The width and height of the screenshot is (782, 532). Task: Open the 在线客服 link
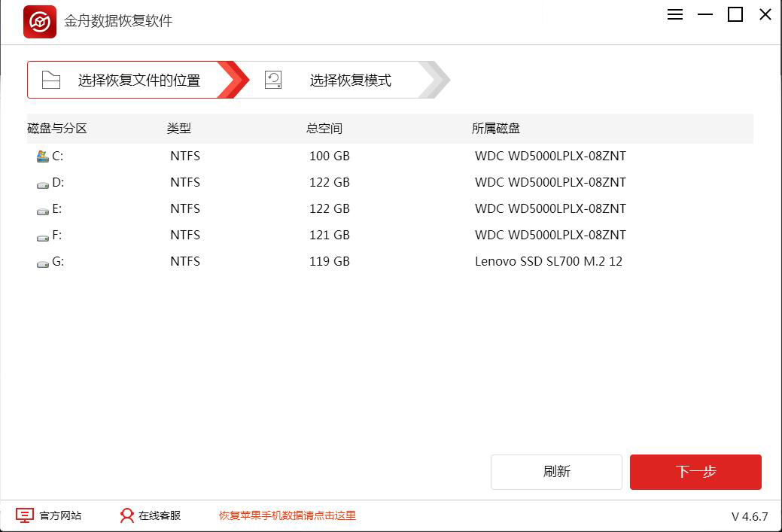click(160, 515)
